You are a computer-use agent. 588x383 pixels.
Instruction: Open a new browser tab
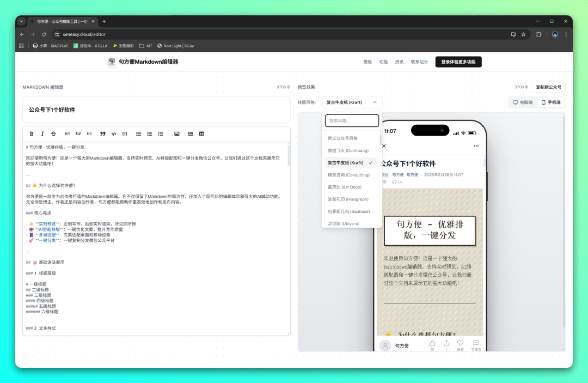click(x=104, y=21)
